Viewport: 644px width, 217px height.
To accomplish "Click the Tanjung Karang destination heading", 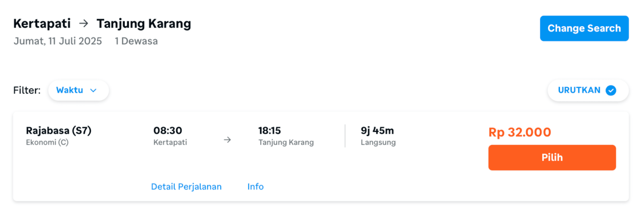I will pos(144,24).
